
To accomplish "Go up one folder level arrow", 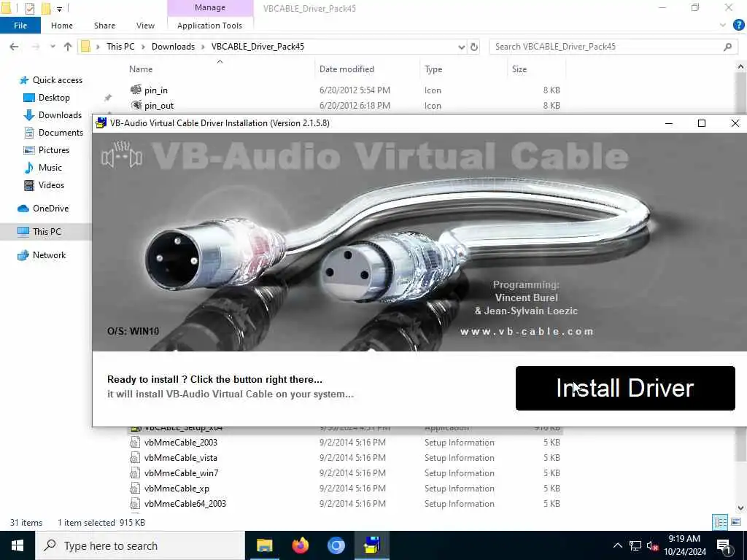I will (x=68, y=47).
